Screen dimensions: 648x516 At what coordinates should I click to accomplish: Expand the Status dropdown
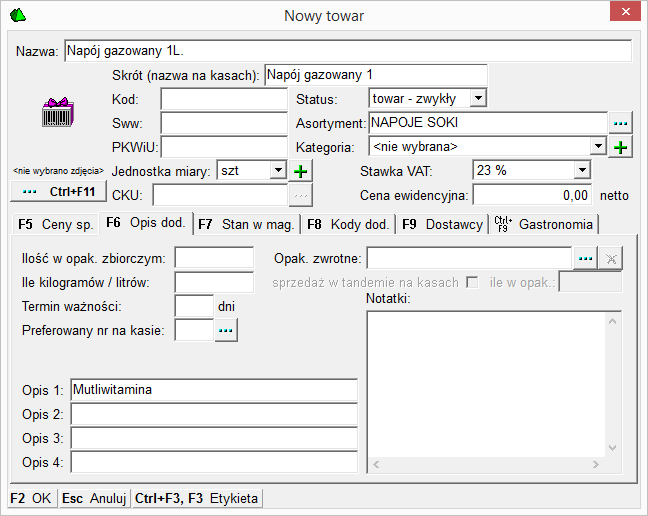tap(477, 99)
